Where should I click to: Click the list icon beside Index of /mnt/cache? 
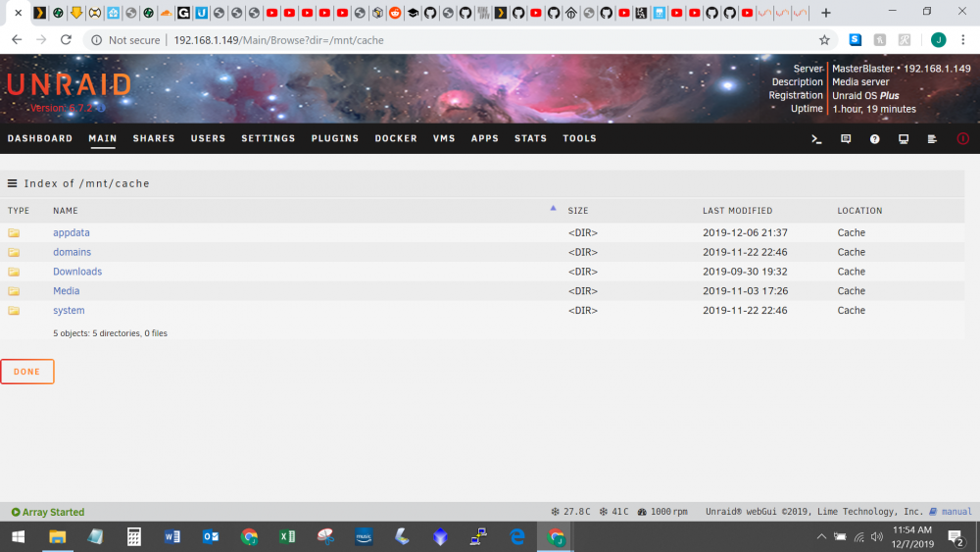click(12, 183)
